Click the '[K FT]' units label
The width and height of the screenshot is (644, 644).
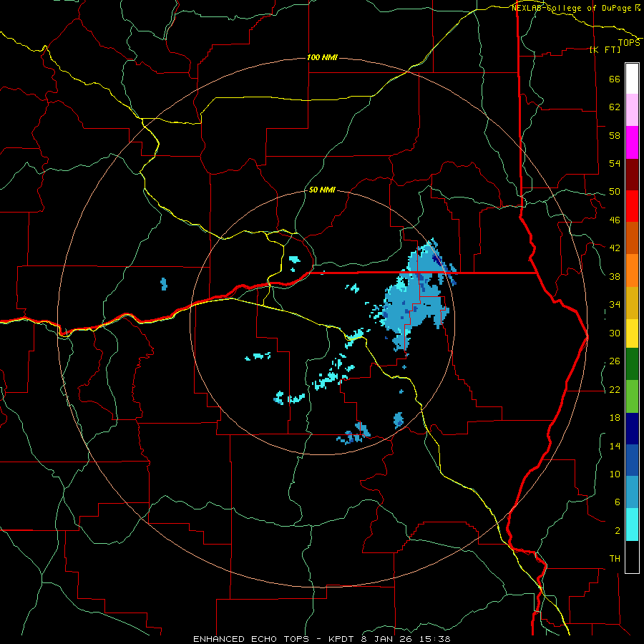pyautogui.click(x=605, y=49)
